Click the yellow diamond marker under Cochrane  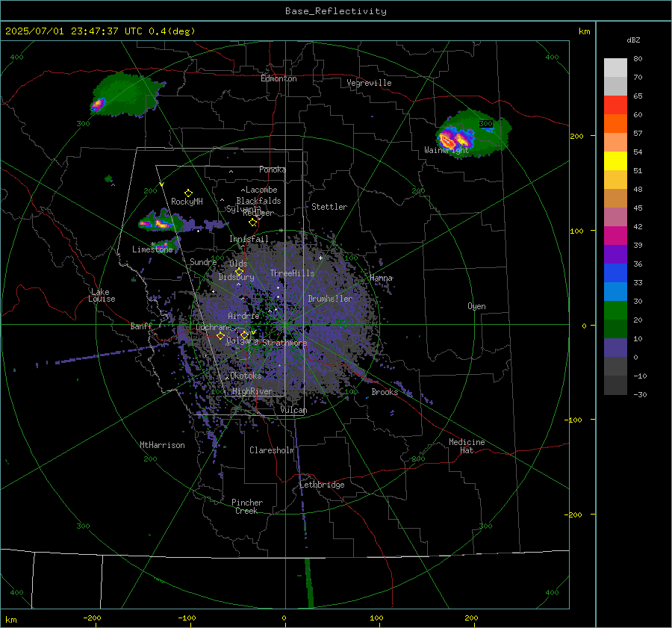coord(220,335)
